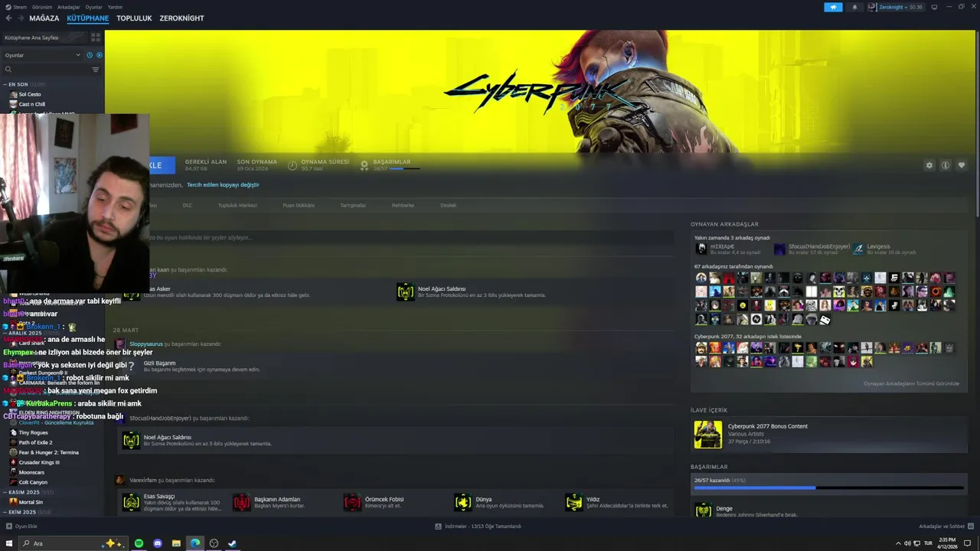Viewport: 980px width, 551px height.
Task: Select Crusader Kings III
Action: pos(38,462)
